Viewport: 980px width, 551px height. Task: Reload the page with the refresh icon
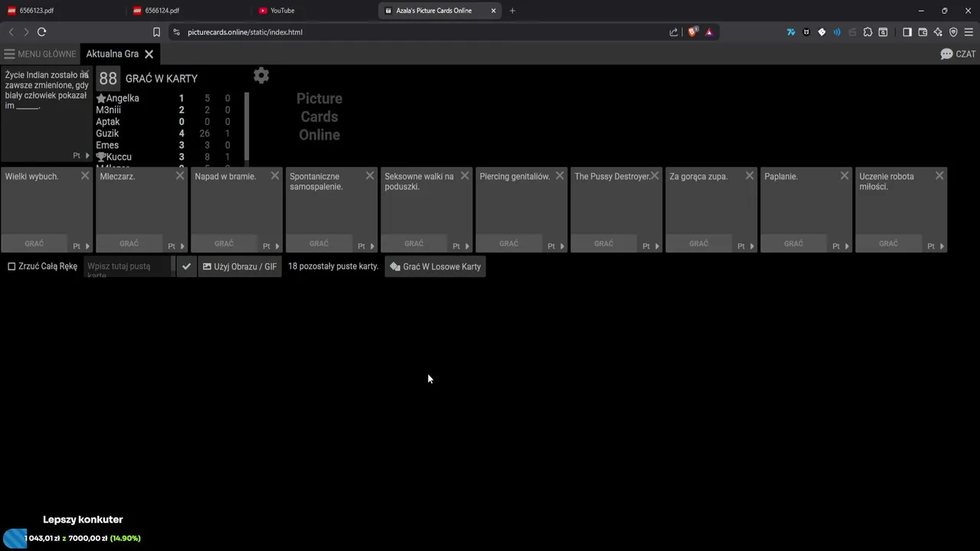tap(41, 32)
